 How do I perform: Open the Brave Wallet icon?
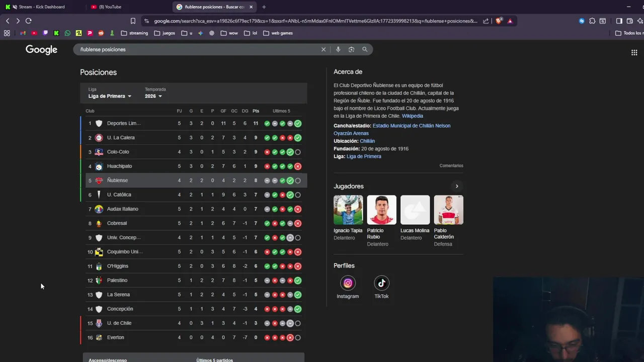(x=629, y=21)
